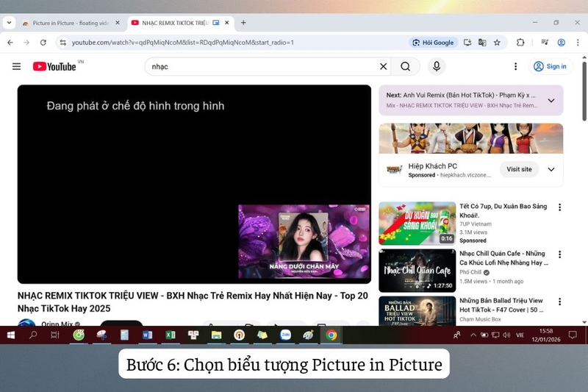The height and width of the screenshot is (392, 588).
Task: Expand the Hiệp Khách PC ad chevron
Action: coord(551,169)
